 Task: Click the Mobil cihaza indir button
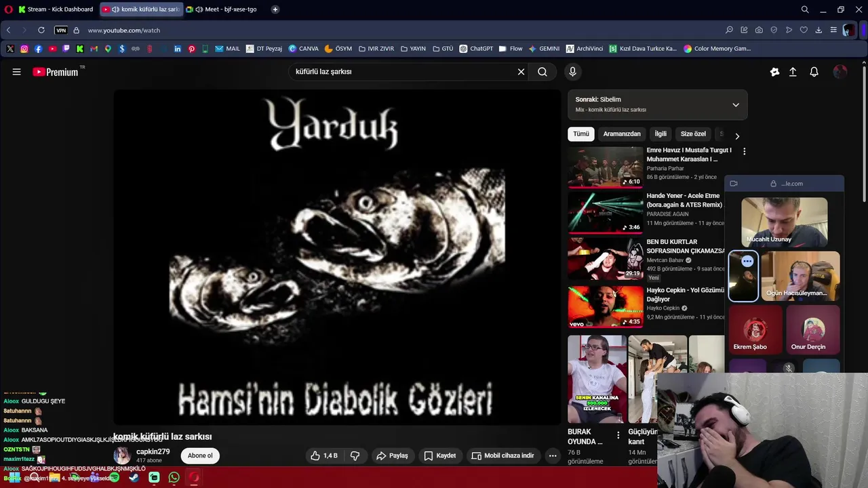502,455
